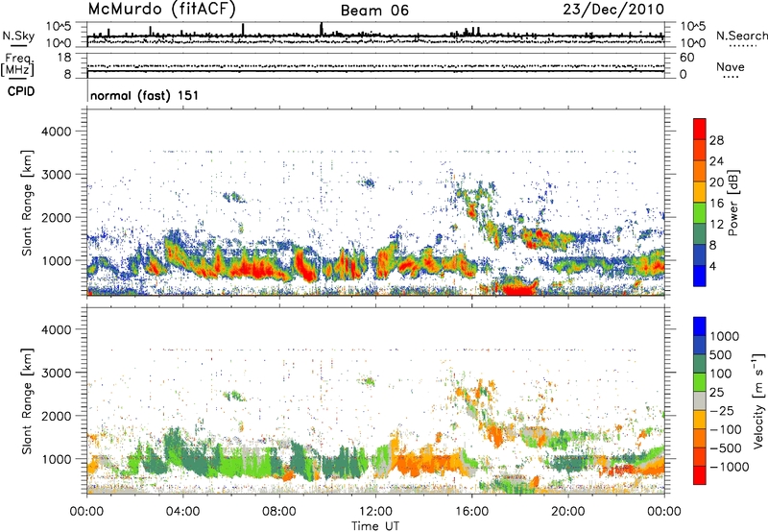768x532 pixels.
Task: Click the 16:00 time tick label
Action: click(471, 512)
